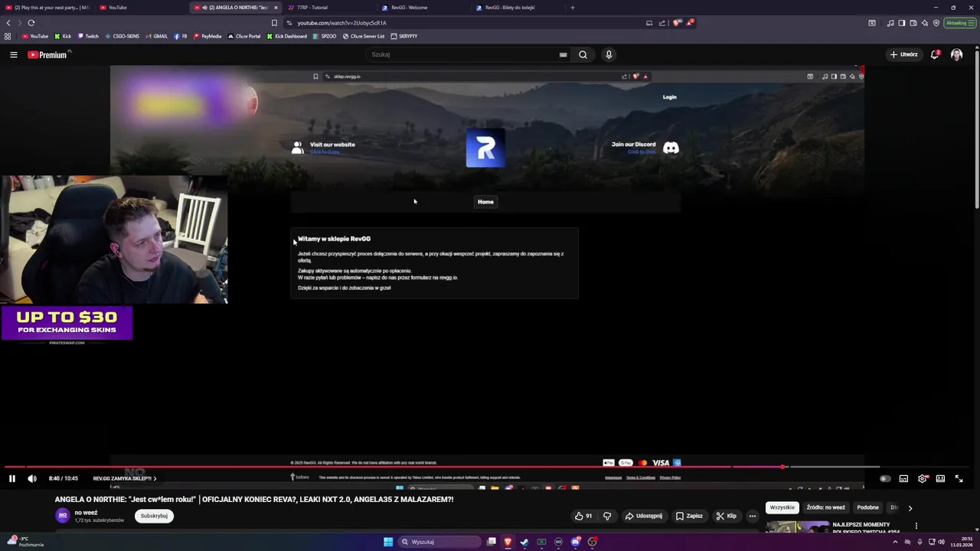Toggle subtitles in the player
Screen dimensions: 980x551
[x=903, y=478]
